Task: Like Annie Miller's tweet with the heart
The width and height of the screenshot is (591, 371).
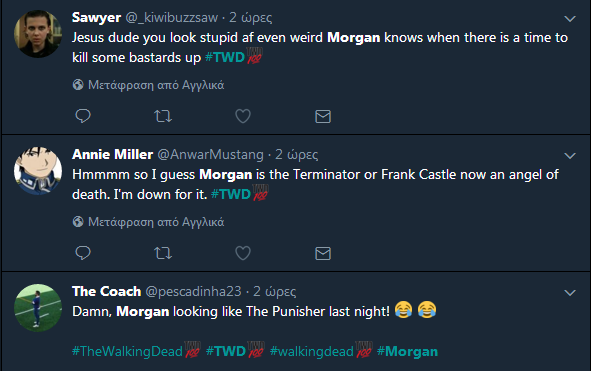Action: [243, 253]
